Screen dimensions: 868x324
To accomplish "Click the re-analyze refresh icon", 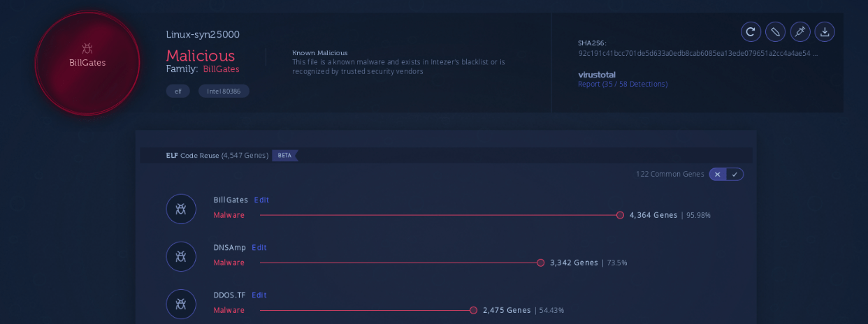I will (751, 31).
